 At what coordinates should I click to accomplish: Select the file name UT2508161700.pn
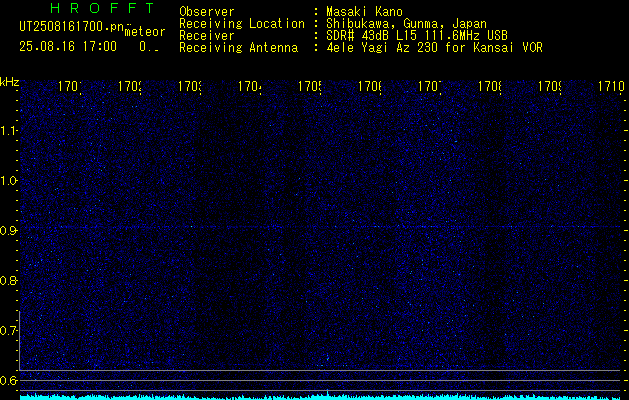pyautogui.click(x=71, y=27)
